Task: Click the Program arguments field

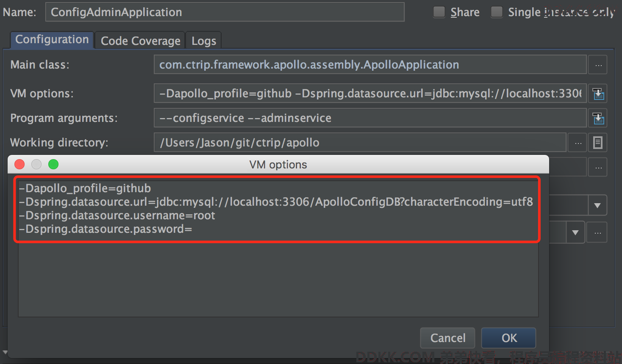Action: [370, 118]
